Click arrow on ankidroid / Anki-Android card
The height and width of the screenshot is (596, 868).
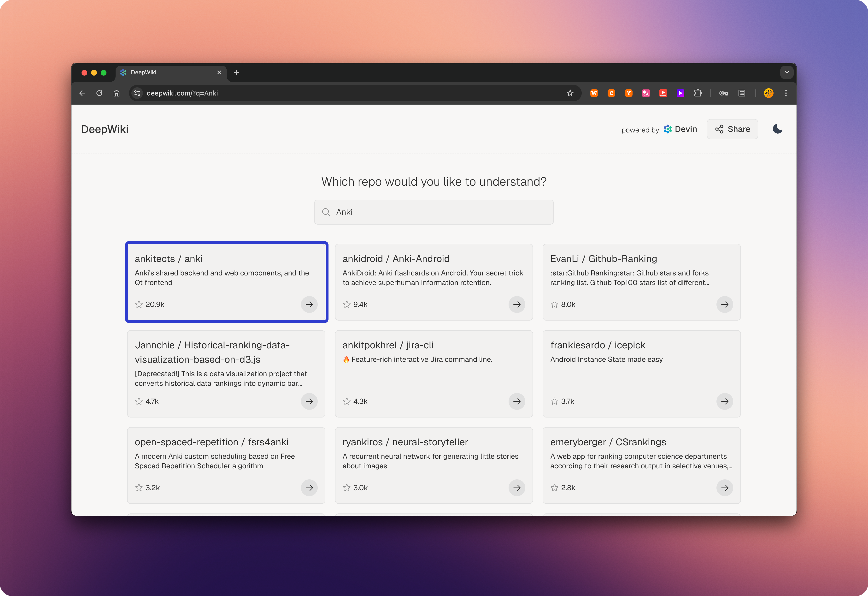pyautogui.click(x=517, y=304)
